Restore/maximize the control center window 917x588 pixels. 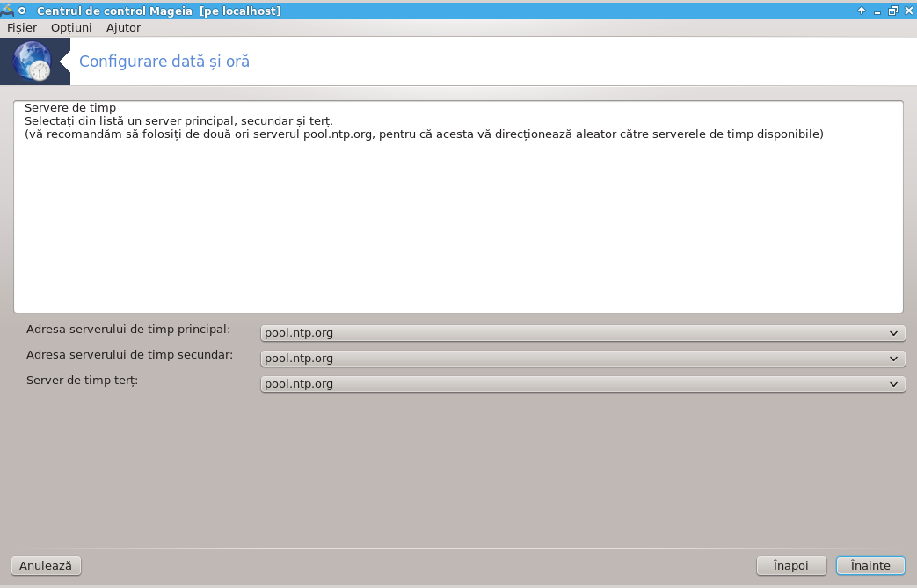(893, 11)
